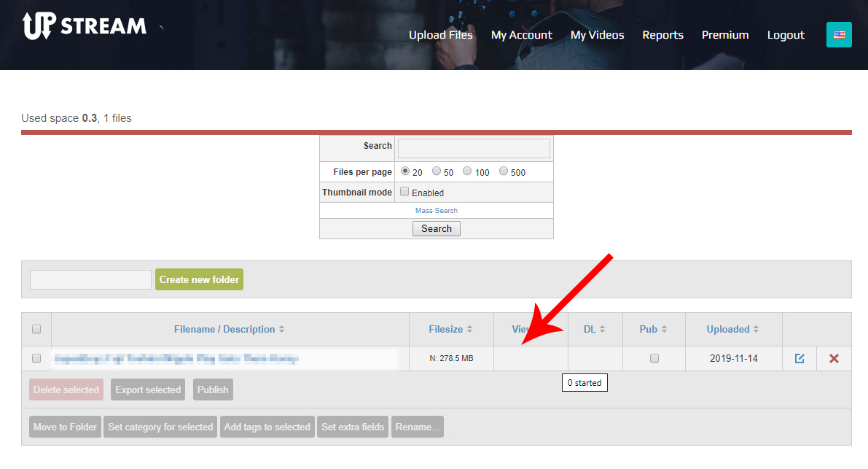Click the UpStream logo
The image size is (868, 469).
(84, 26)
